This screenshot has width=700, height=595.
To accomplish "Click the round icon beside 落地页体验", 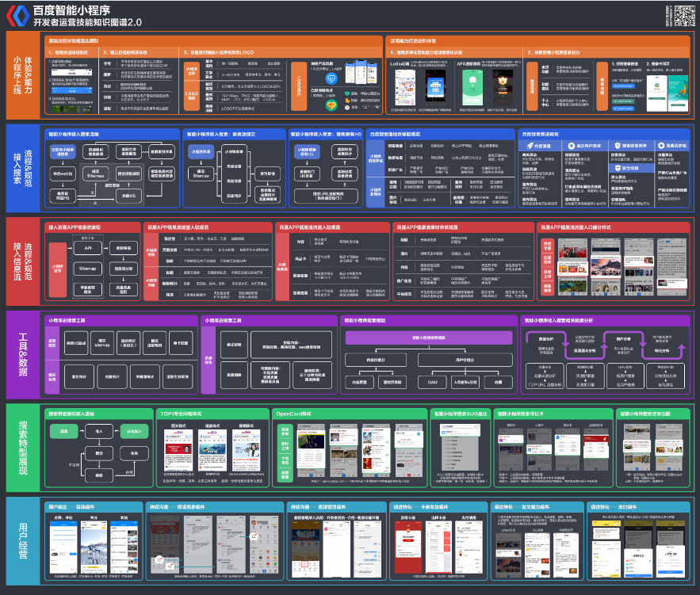I will 661,146.
